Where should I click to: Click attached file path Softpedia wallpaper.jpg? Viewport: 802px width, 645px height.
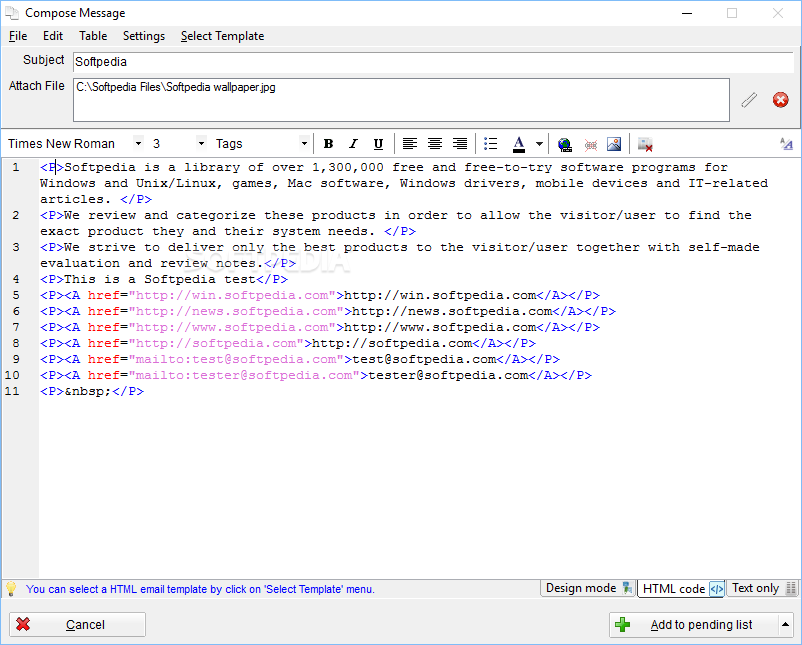pos(176,87)
